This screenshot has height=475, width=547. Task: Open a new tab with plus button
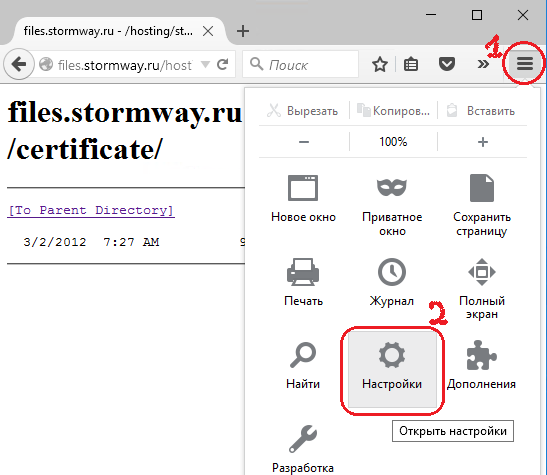[x=243, y=31]
